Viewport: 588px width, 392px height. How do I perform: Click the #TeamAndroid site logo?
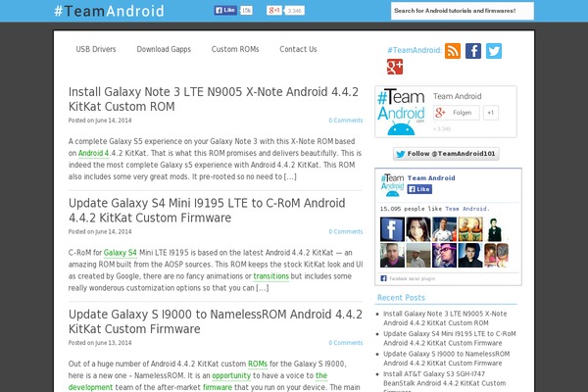click(109, 11)
